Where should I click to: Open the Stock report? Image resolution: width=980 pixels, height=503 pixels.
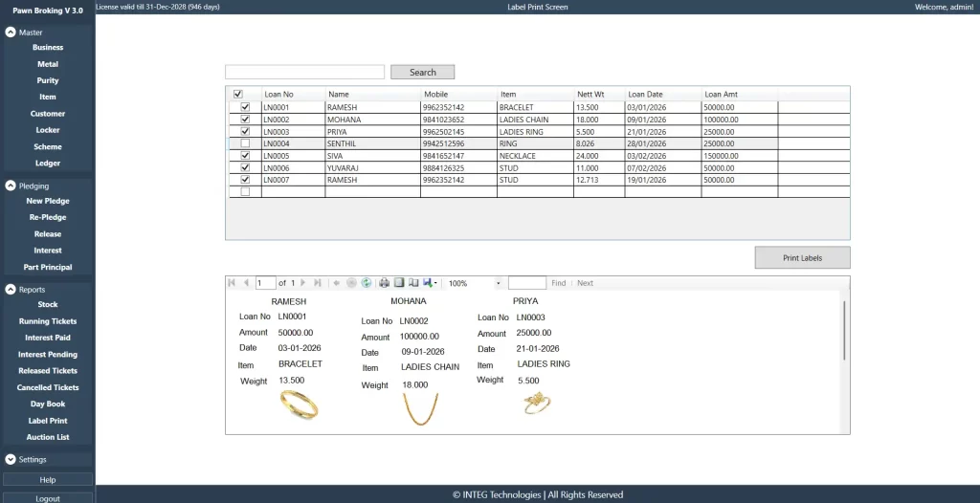coord(48,305)
